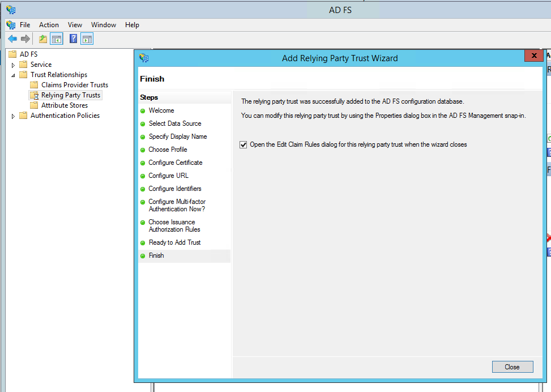551x392 pixels.
Task: Select Authentication Policies tree item
Action: pos(65,116)
